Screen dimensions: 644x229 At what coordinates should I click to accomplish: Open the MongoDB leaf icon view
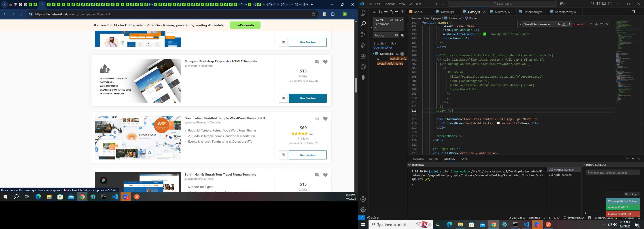363,78
